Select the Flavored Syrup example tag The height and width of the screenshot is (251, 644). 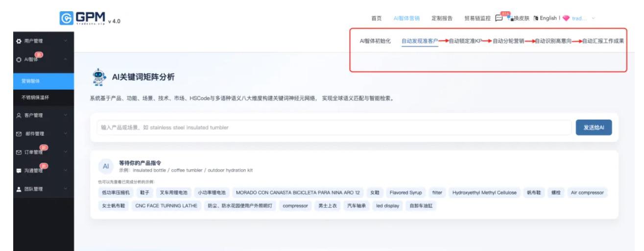point(405,193)
